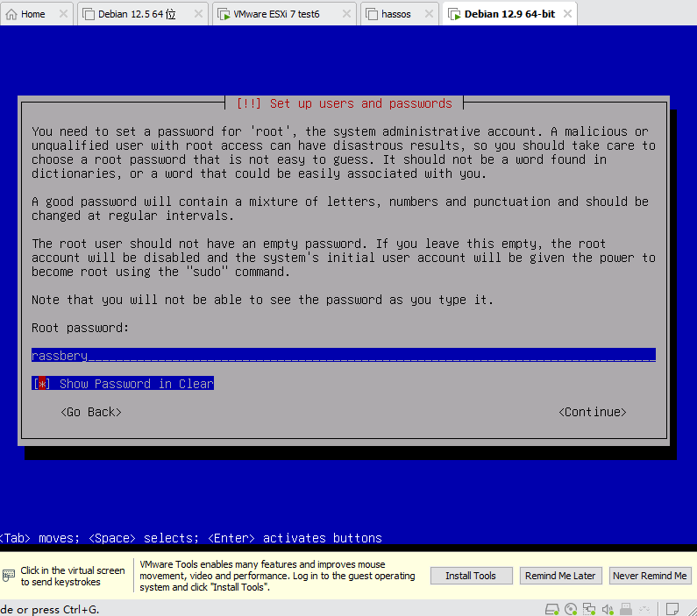Click the Home tab house icon
Screen dimensions: 697x616
(x=11, y=14)
